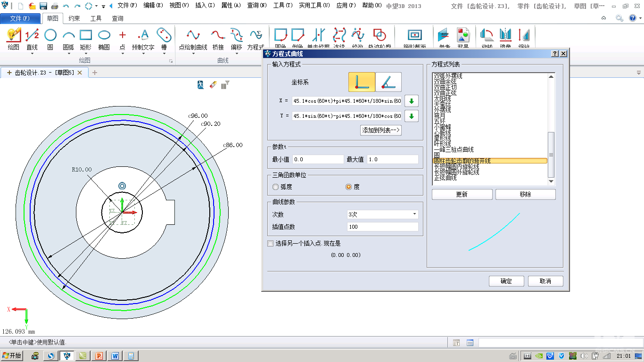The height and width of the screenshot is (362, 644).
Task: Click the 确定 button
Action: (x=506, y=281)
